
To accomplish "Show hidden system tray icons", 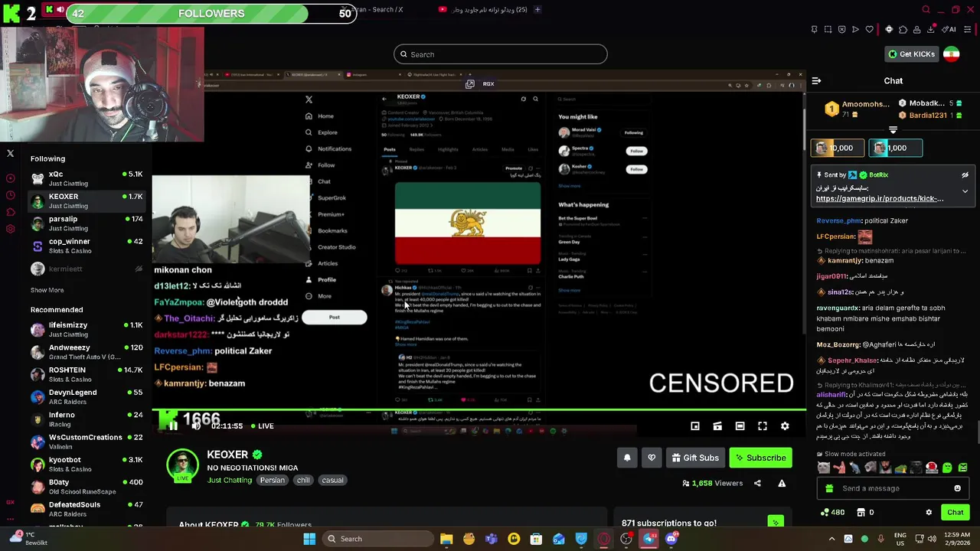I will click(x=832, y=539).
